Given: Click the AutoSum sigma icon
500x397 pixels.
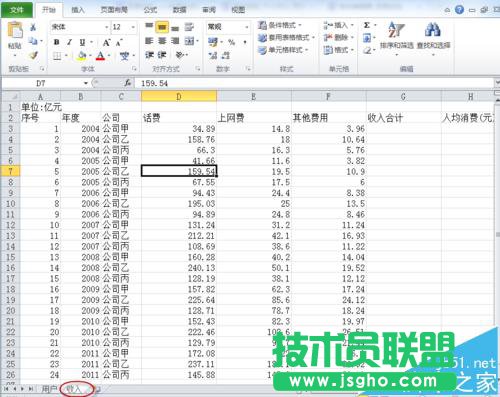Looking at the screenshot, I should tap(367, 25).
